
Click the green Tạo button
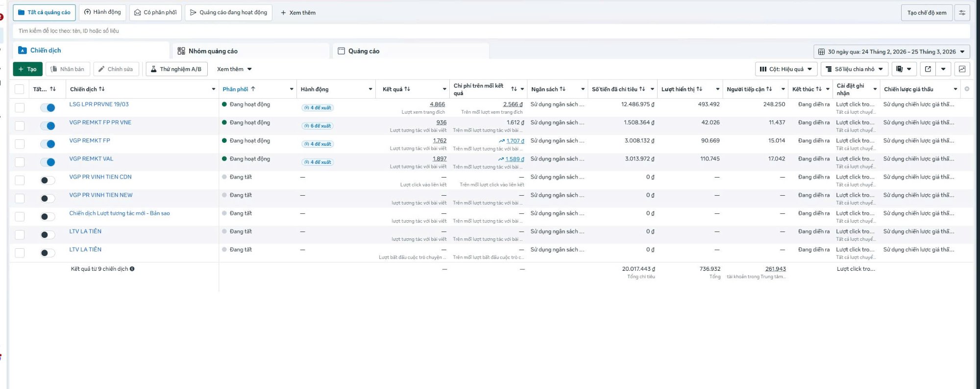[x=27, y=69]
